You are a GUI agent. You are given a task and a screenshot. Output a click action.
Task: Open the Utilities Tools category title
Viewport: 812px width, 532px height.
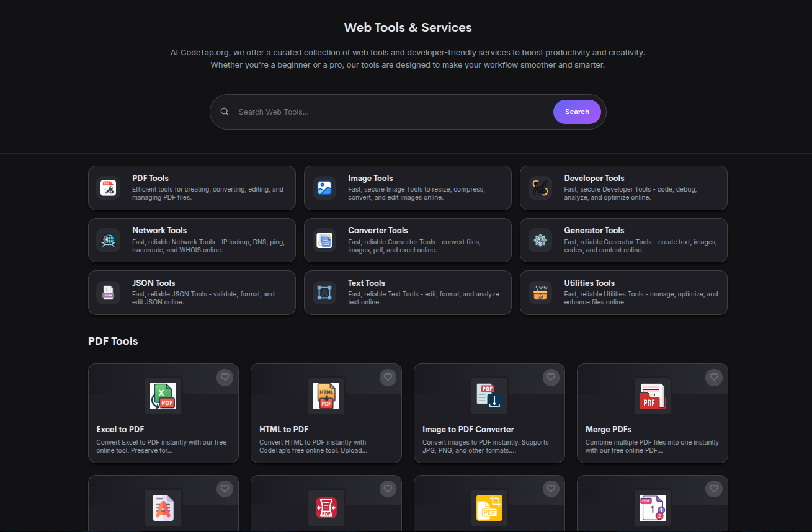(589, 283)
